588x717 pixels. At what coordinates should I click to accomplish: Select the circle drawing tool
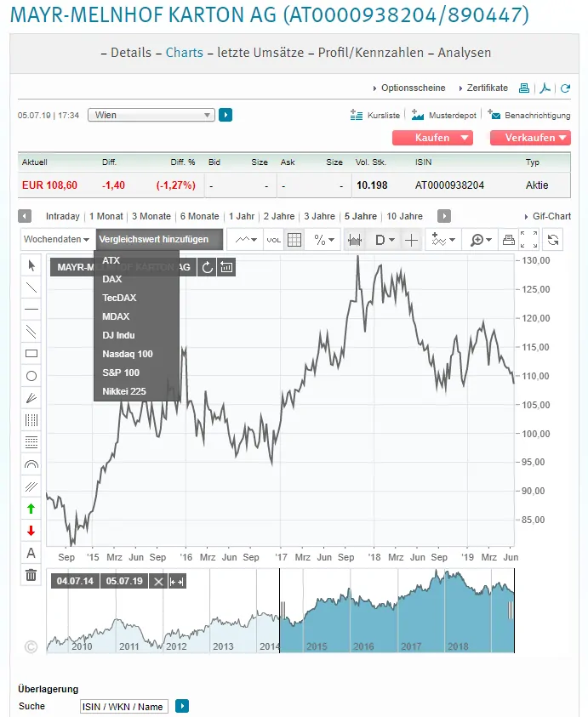tap(31, 376)
